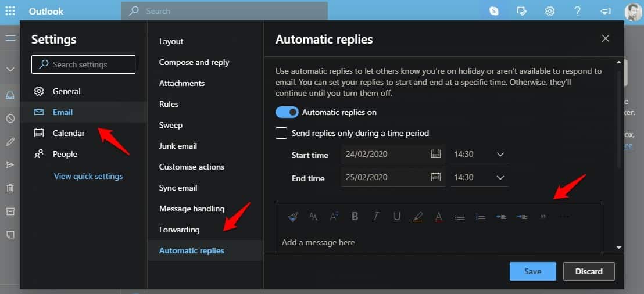Insert a numbered list
644x294 pixels.
point(481,216)
